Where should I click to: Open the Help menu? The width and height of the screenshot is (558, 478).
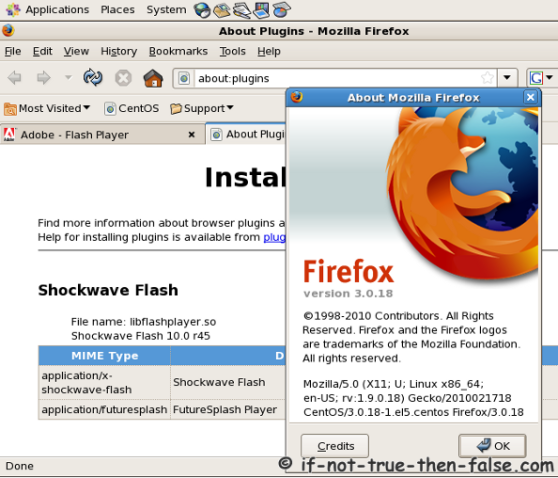coord(269,51)
